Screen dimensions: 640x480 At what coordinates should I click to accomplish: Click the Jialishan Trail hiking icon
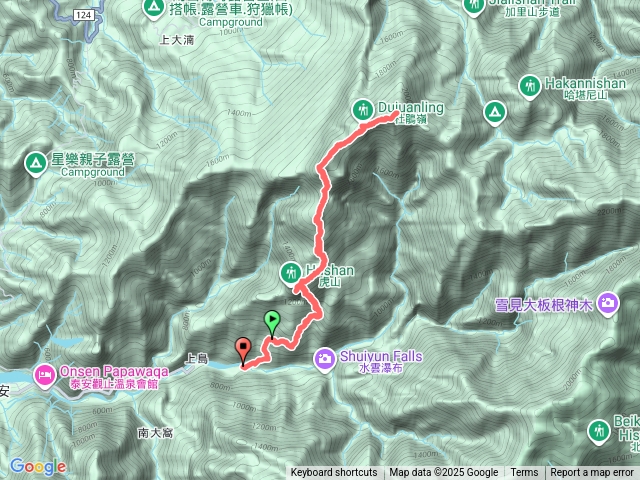474,7
